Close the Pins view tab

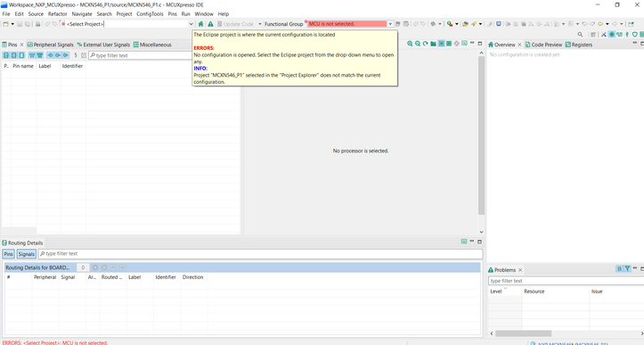click(21, 45)
